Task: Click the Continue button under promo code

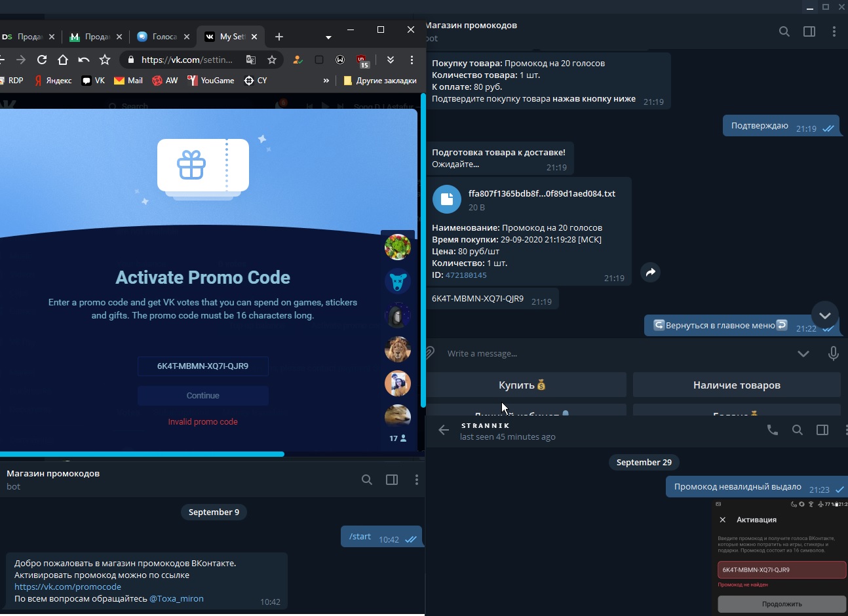Action: tap(203, 396)
